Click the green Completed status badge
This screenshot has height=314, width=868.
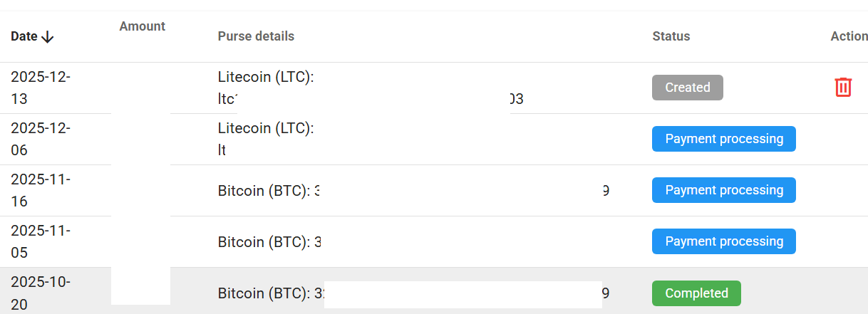[696, 293]
